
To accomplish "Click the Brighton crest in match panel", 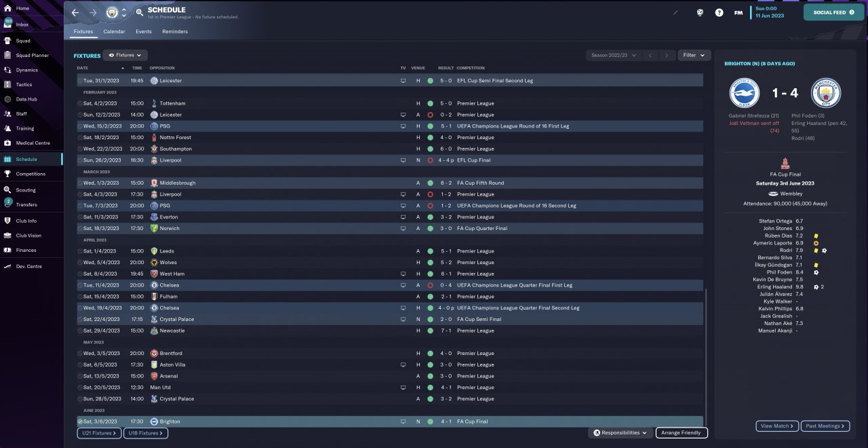I will [745, 94].
